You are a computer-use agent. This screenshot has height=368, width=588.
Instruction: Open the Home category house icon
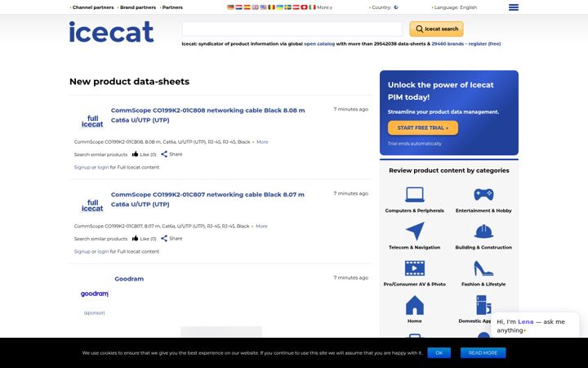click(x=414, y=305)
